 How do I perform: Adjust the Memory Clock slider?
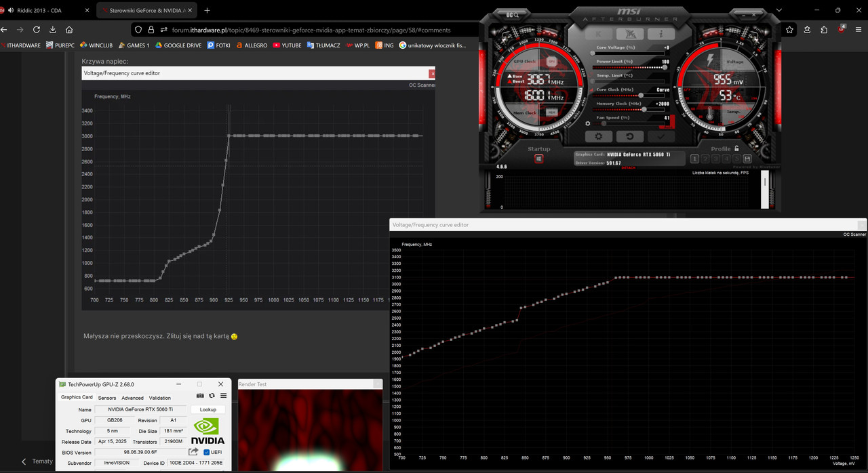(629, 110)
